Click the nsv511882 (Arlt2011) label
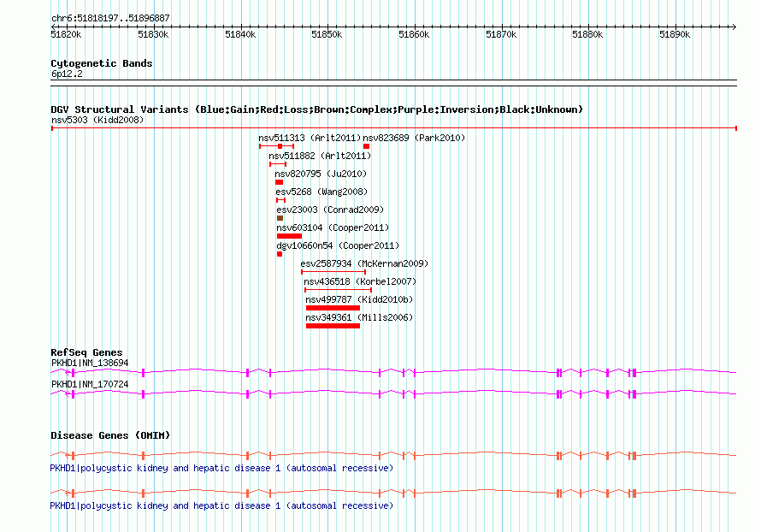This screenshot has height=532, width=761. (320, 156)
